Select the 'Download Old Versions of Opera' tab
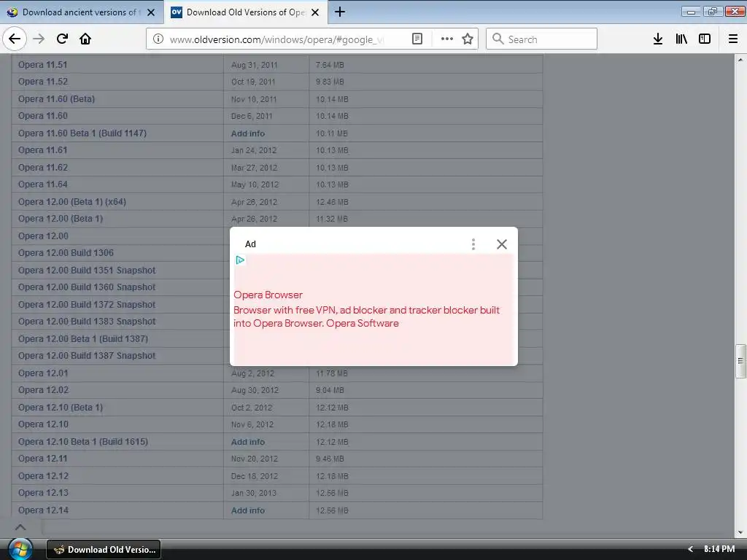This screenshot has width=747, height=560. tap(246, 12)
